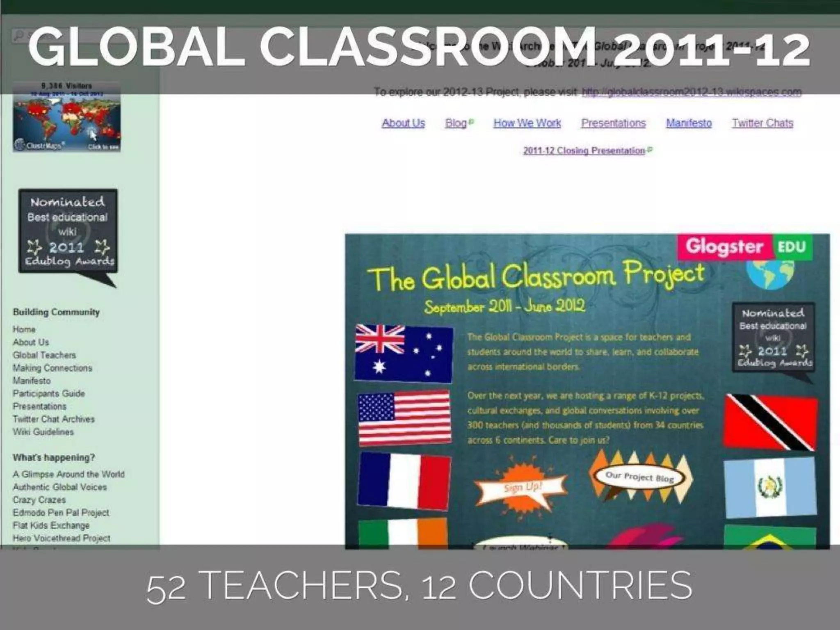The image size is (840, 630).
Task: Open the 2011-12 Closing Presentation link
Action: click(x=584, y=151)
